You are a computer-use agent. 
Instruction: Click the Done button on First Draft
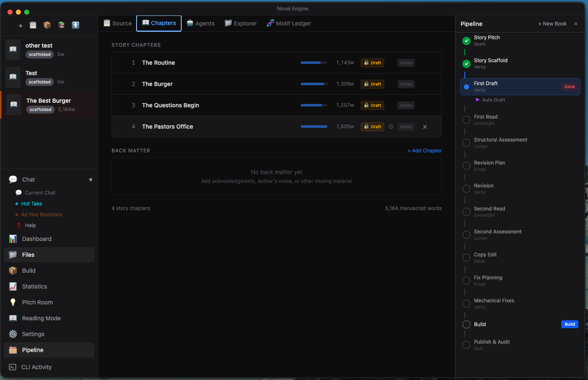[x=570, y=87]
